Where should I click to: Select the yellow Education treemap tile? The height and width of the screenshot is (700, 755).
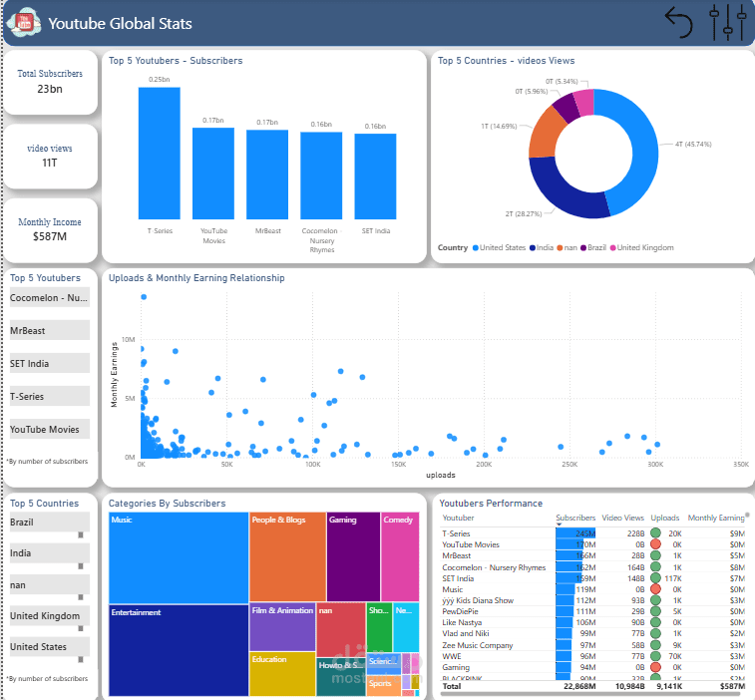(x=282, y=674)
